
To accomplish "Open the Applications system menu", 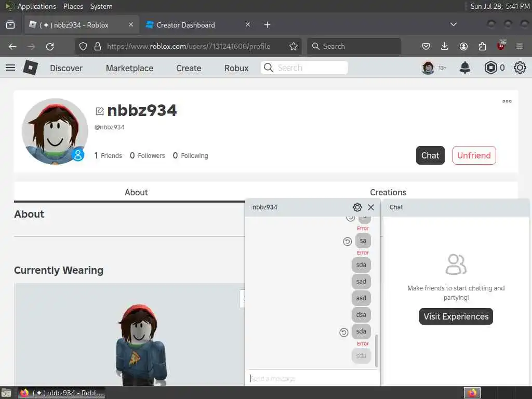I will 37,6.
